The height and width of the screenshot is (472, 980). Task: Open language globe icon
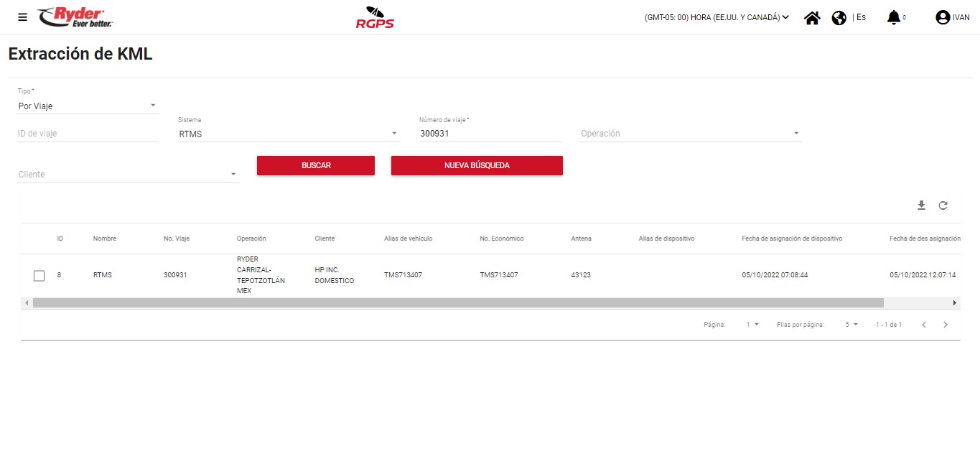coord(839,18)
